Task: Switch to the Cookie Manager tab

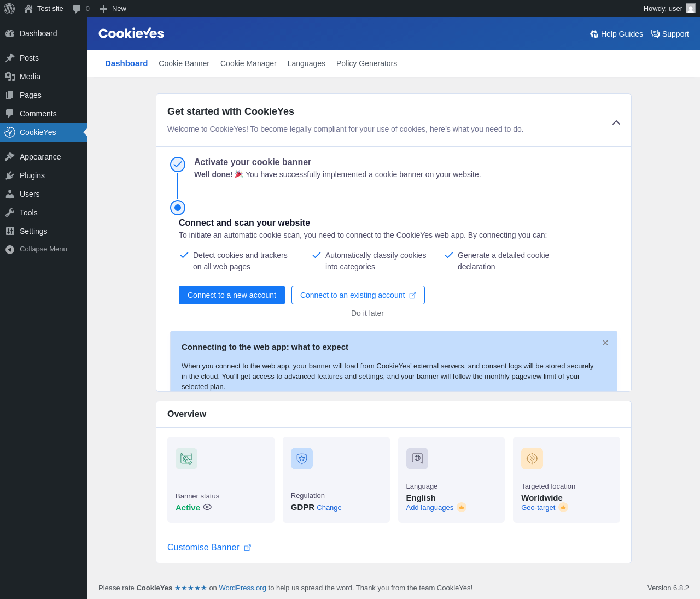Action: tap(248, 63)
